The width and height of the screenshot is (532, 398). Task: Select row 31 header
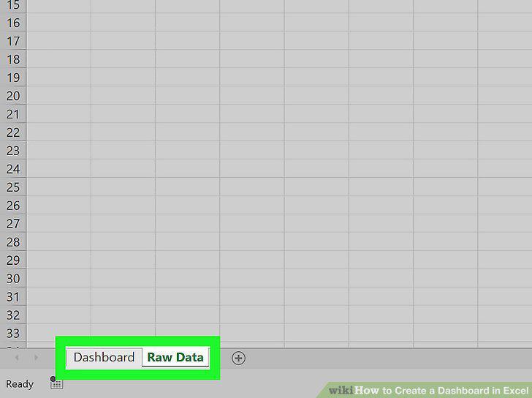13,297
